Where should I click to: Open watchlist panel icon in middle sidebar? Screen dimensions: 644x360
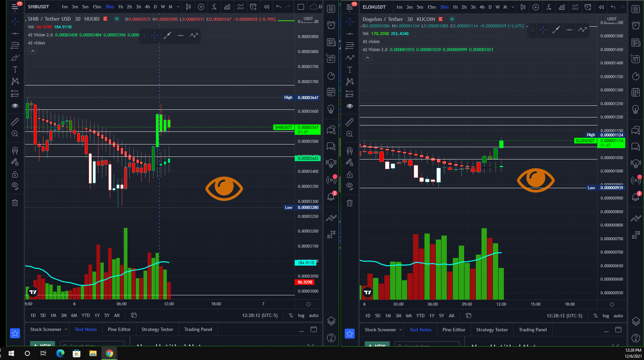(331, 9)
